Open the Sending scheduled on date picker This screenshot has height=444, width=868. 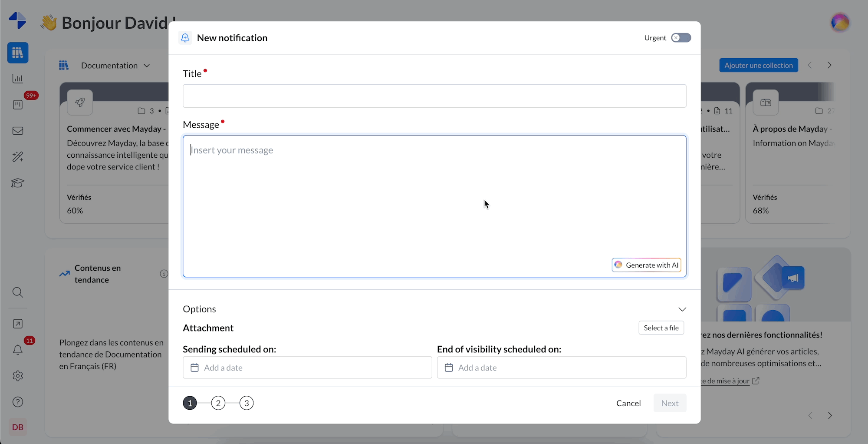coord(307,368)
